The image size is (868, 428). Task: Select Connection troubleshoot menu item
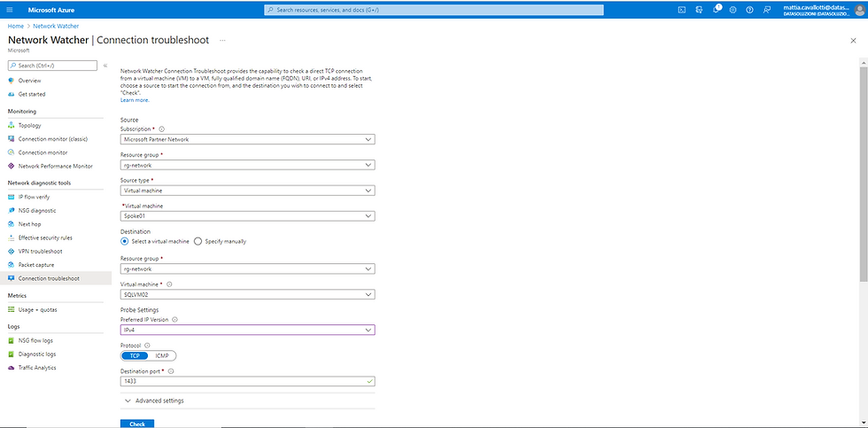[x=49, y=278]
